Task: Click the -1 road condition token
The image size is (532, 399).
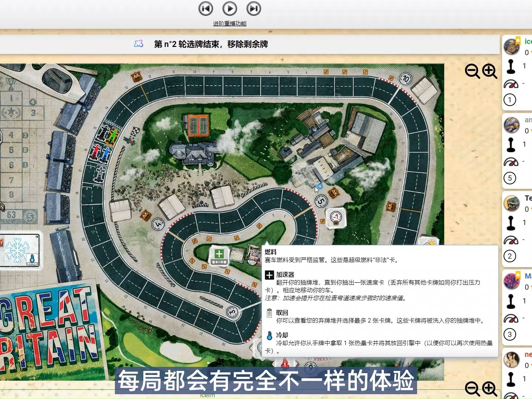Action: [336, 218]
